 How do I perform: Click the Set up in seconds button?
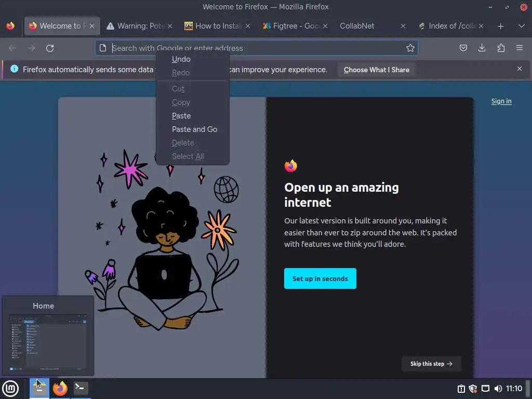click(x=320, y=278)
